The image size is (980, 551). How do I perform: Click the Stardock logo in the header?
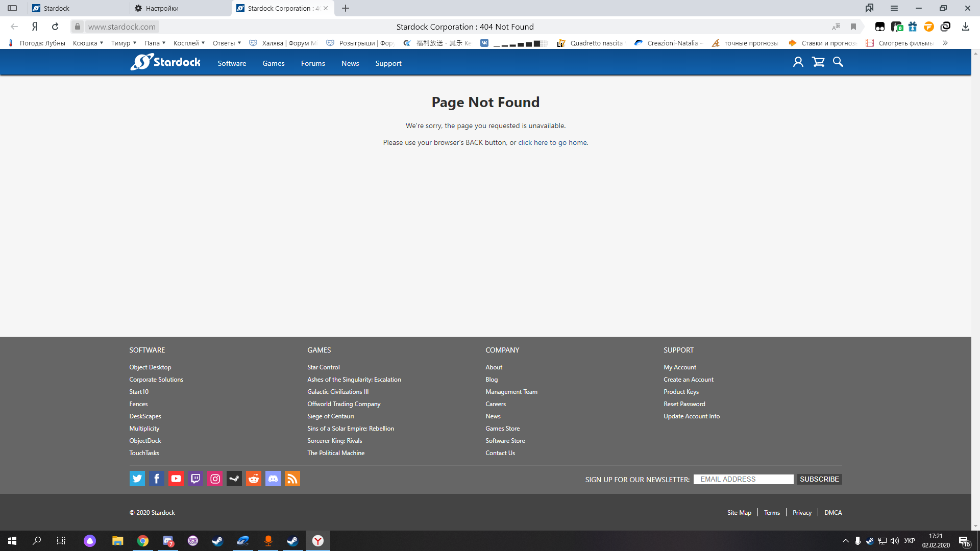[x=165, y=62]
